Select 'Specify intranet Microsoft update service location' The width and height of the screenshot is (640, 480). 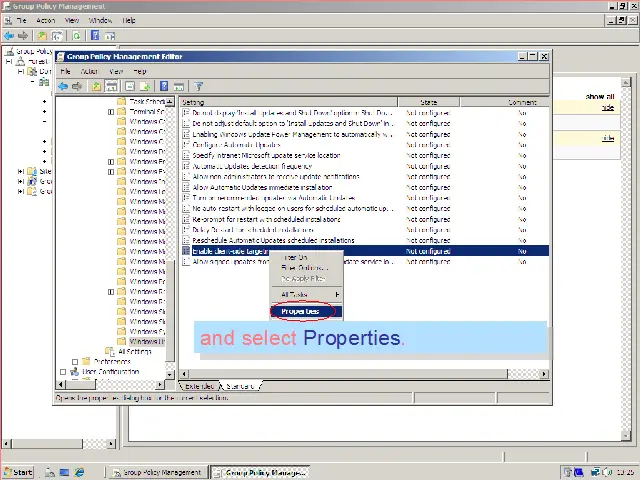click(x=266, y=156)
